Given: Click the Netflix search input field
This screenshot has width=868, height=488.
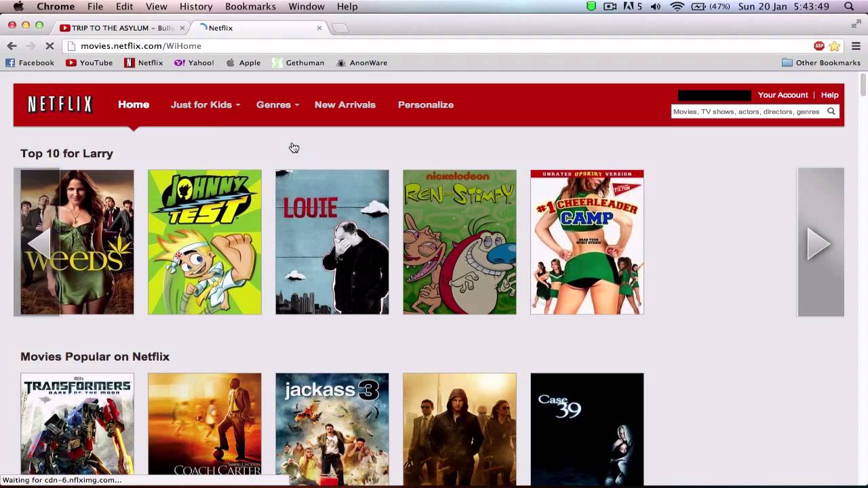Looking at the screenshot, I should (747, 111).
